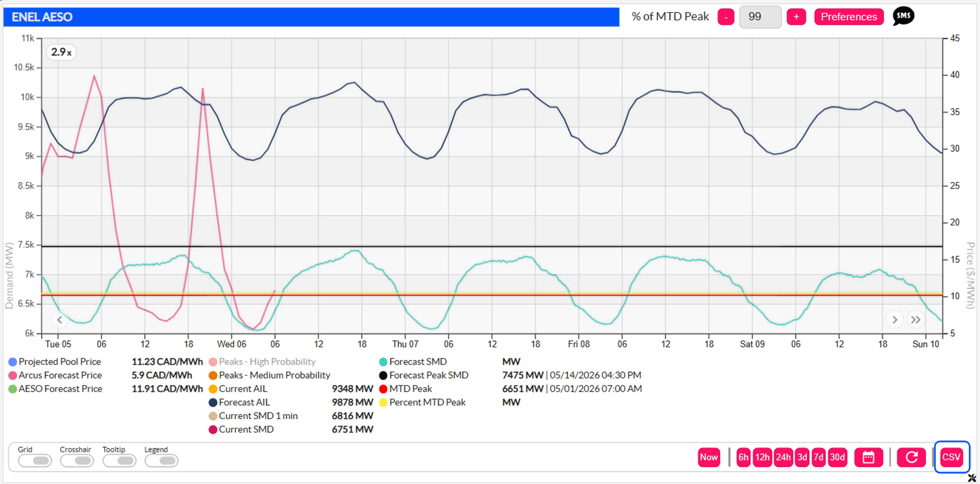This screenshot has height=484, width=980.
Task: Click the Current AIL orange swatch
Action: pos(213,389)
